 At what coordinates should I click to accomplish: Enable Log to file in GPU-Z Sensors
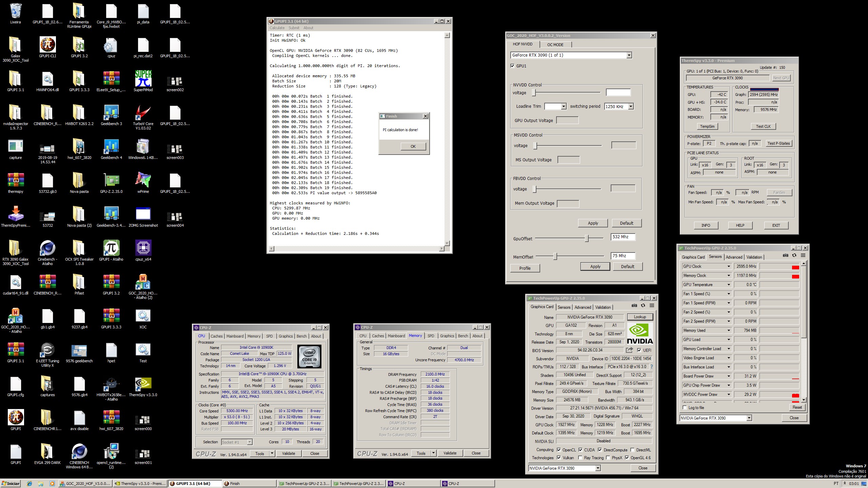[x=685, y=408]
